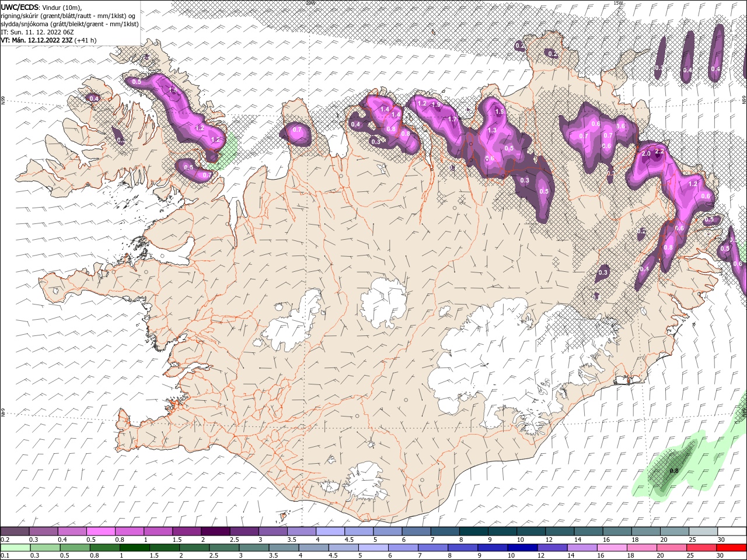Click the 'VT: Mán. 12.12.2022 23Z (+41 h)' line
The height and width of the screenshot is (560, 747).
[x=48, y=40]
